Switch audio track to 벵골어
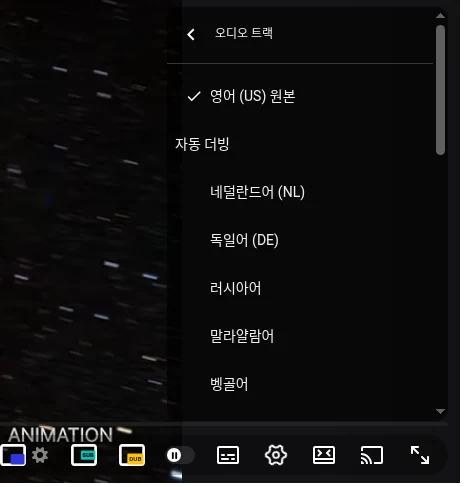 pos(300,384)
